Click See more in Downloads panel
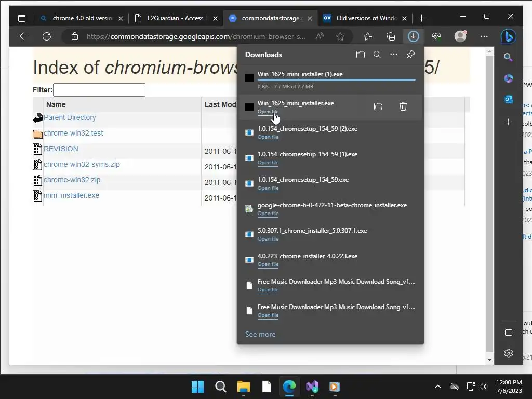The width and height of the screenshot is (532, 399). click(x=260, y=334)
